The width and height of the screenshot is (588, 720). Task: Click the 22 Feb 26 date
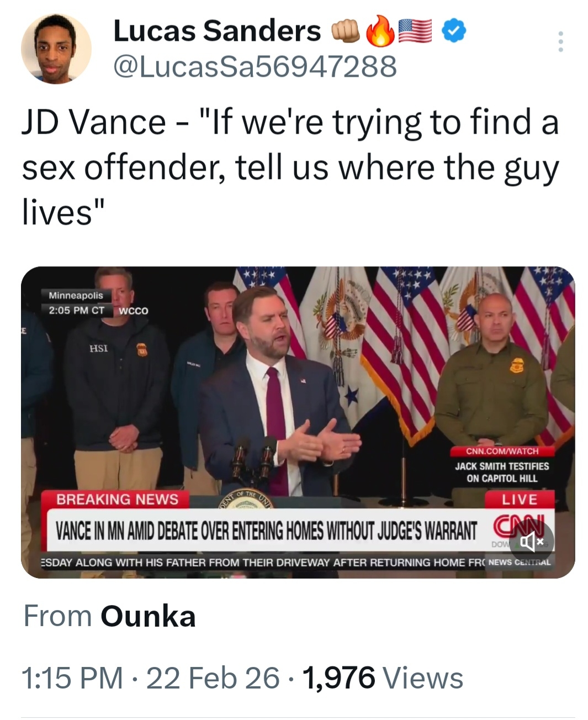pyautogui.click(x=213, y=678)
